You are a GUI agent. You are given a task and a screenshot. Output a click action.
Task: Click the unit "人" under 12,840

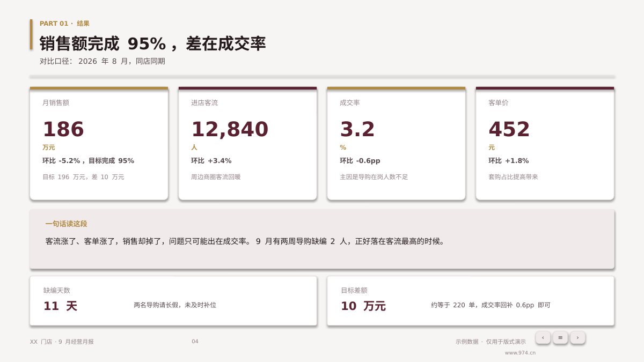pyautogui.click(x=194, y=147)
